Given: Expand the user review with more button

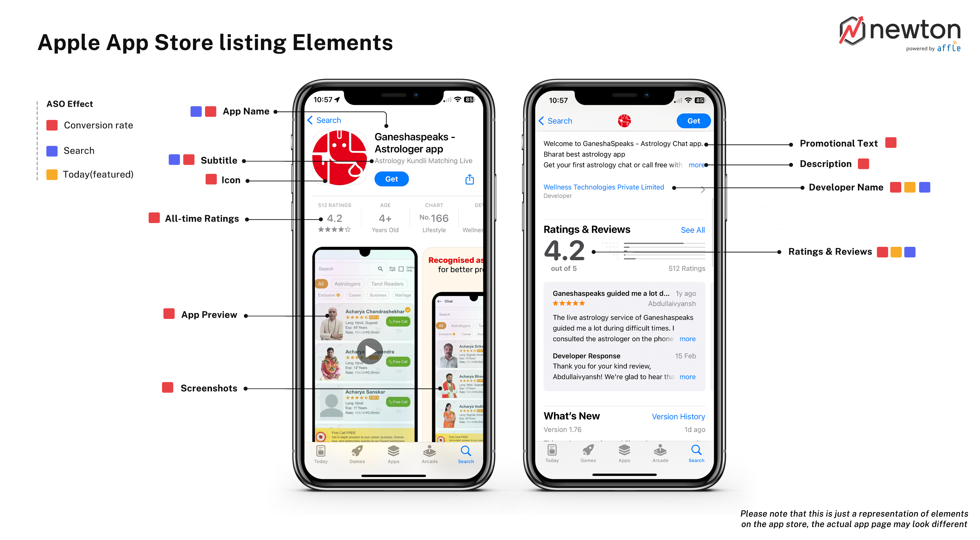Looking at the screenshot, I should tap(691, 340).
